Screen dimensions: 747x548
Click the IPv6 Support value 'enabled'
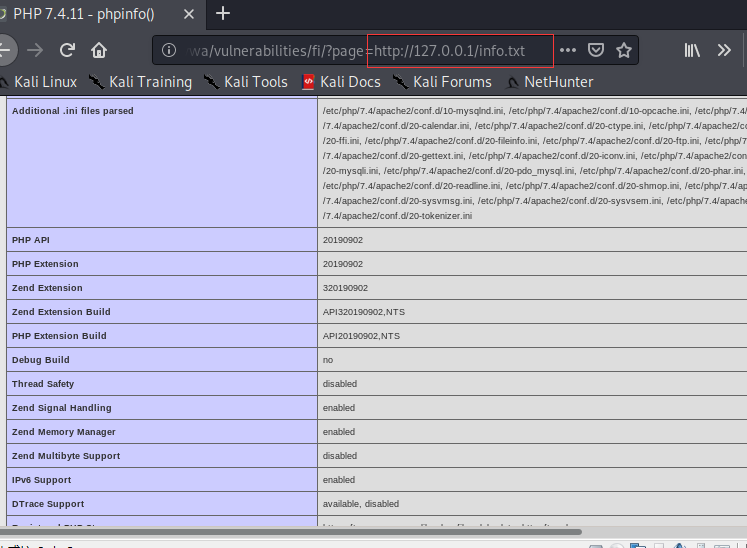[x=339, y=480]
